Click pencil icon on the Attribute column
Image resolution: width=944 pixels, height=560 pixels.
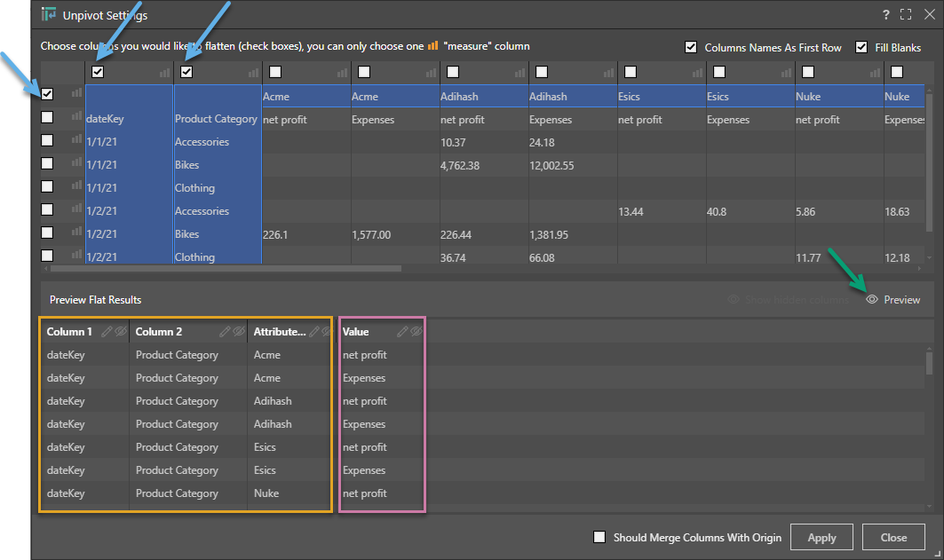tap(313, 332)
